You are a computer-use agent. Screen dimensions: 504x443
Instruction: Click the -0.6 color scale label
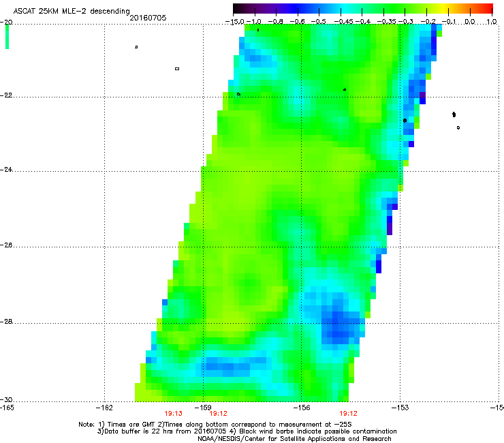pos(298,22)
